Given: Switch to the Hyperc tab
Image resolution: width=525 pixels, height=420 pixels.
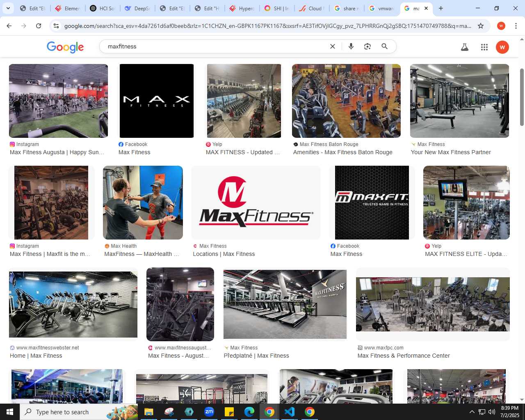Looking at the screenshot, I should click(x=242, y=8).
